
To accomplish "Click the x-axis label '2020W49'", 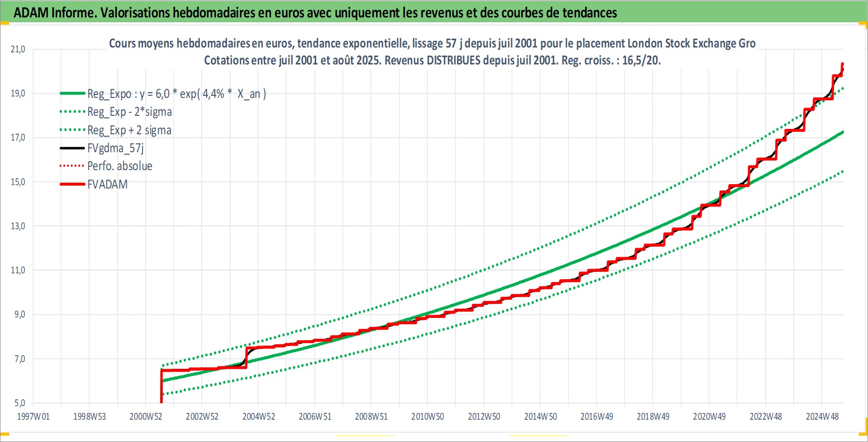I will click(x=709, y=416).
